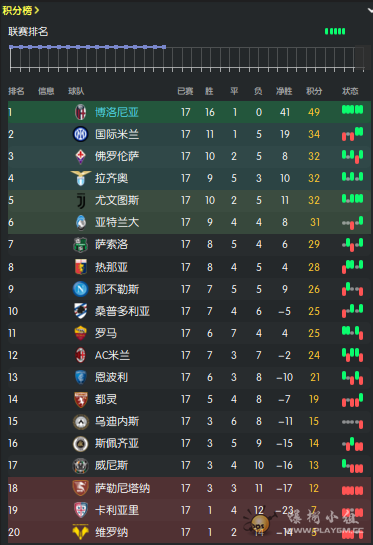
Task: Click the Napoli N badge icon
Action: (80, 289)
